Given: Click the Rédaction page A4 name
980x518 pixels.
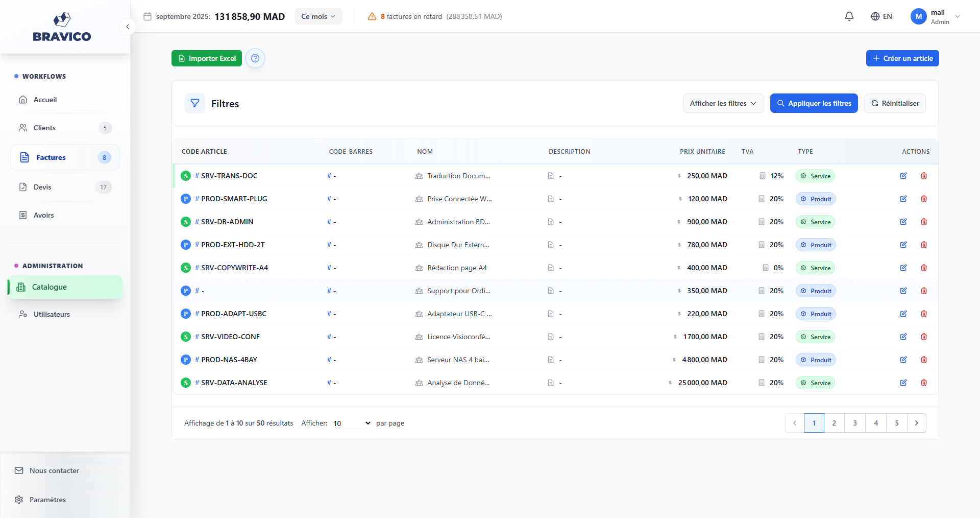Looking at the screenshot, I should (x=457, y=268).
